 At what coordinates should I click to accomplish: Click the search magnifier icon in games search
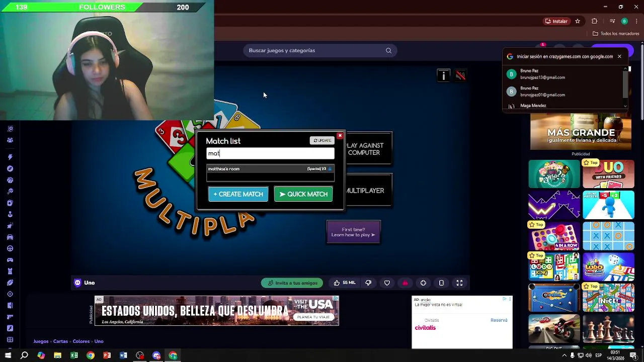(x=388, y=50)
